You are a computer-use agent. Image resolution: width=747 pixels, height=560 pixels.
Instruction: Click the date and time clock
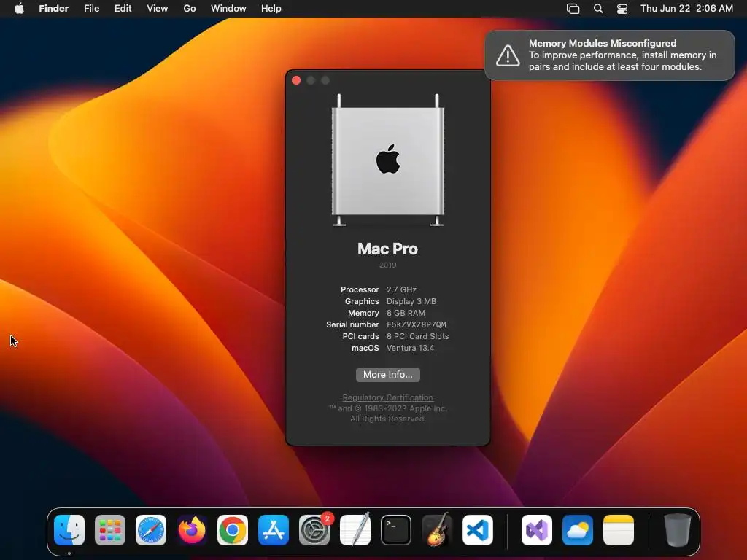[686, 8]
